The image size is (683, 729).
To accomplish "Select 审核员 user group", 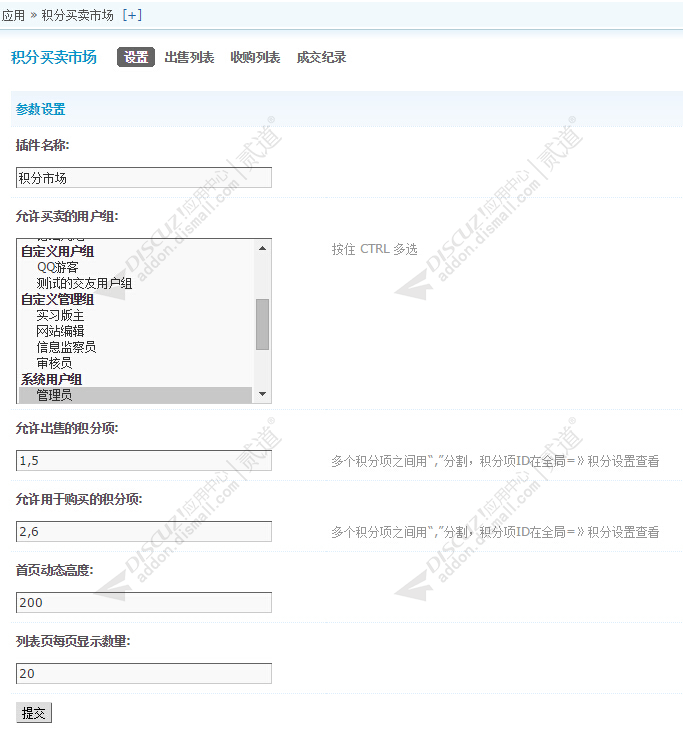I will tap(54, 363).
